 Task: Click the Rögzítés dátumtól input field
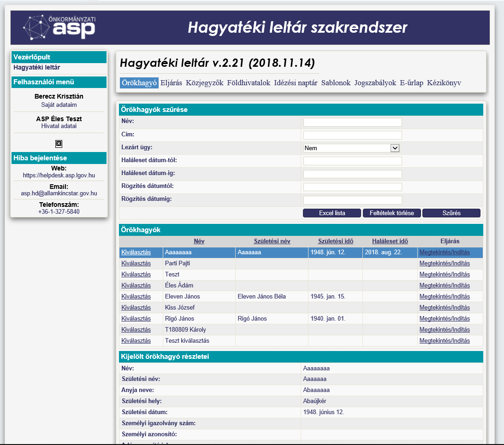tap(353, 187)
